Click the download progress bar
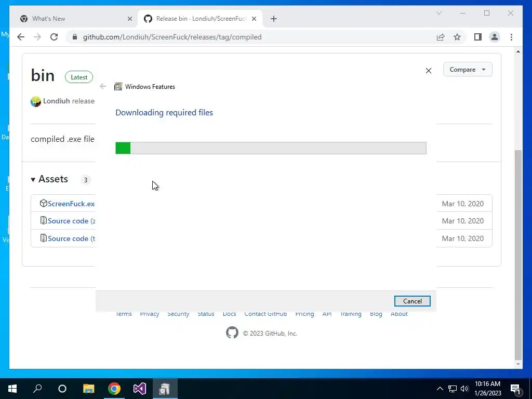This screenshot has width=532, height=399. point(271,148)
